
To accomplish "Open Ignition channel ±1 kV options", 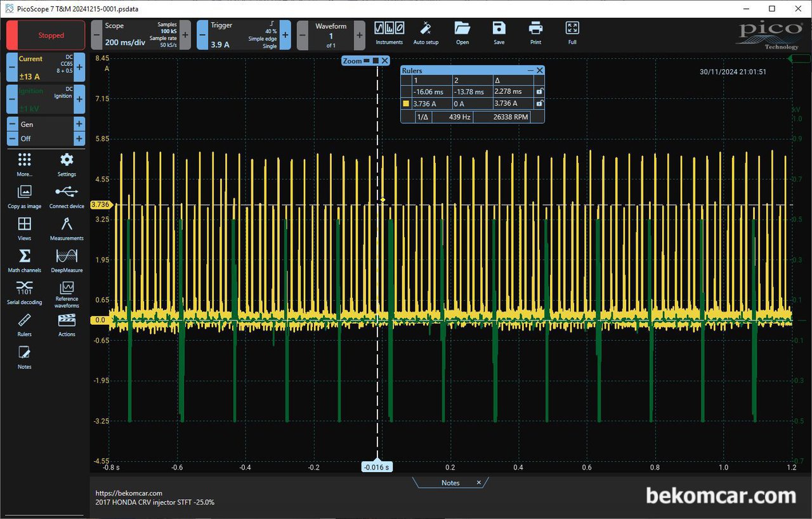I will 46,100.
